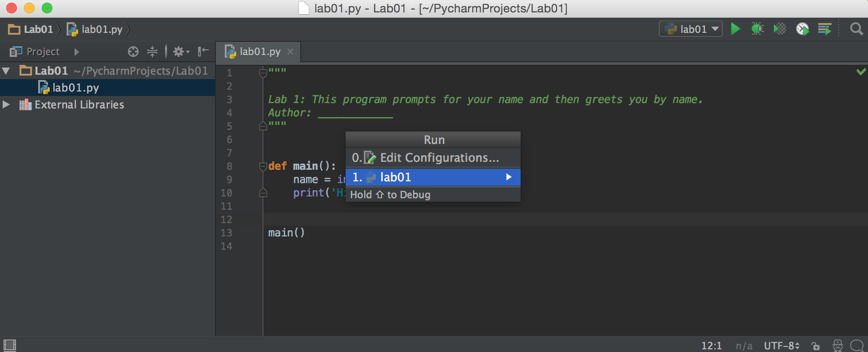Collapse all in the Project panel
The image size is (868, 352).
click(152, 52)
